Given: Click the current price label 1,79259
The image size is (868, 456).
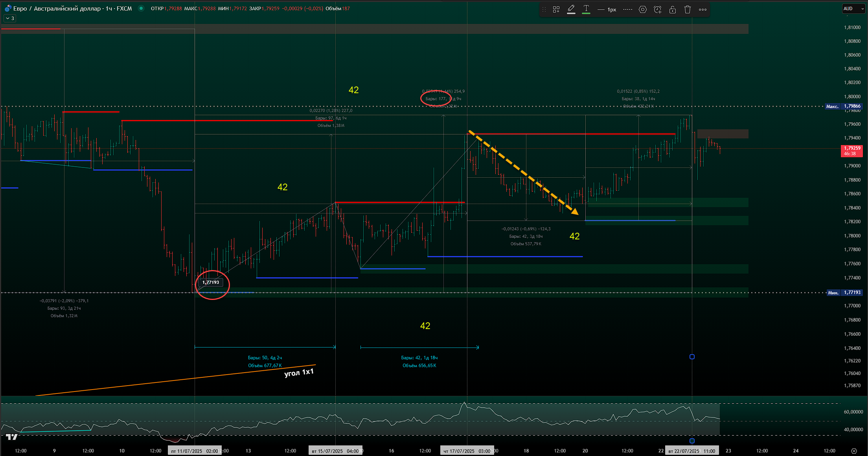Looking at the screenshot, I should [852, 151].
